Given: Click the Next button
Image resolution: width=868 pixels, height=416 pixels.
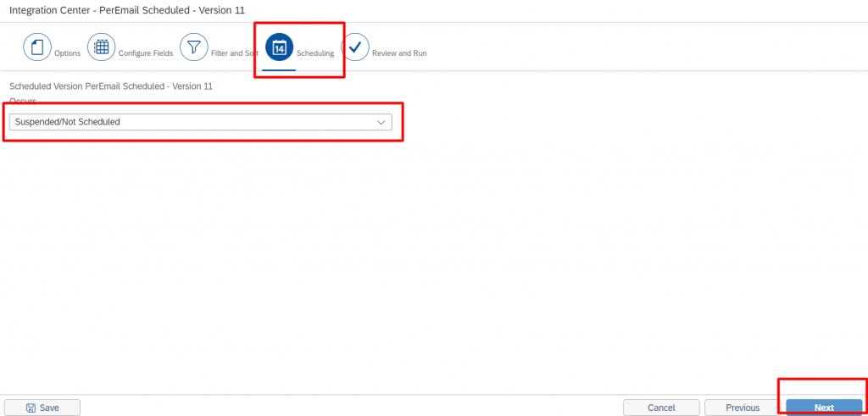Looking at the screenshot, I should tap(824, 408).
